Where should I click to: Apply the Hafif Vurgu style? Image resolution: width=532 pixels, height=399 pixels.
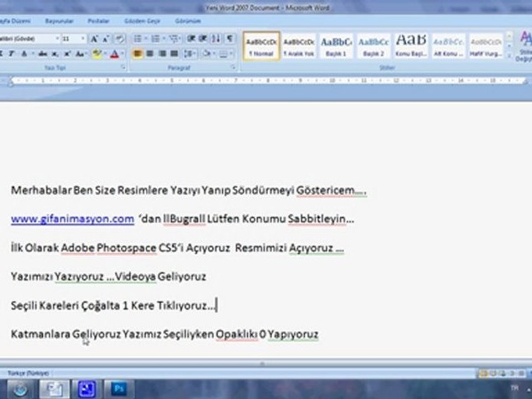485,46
